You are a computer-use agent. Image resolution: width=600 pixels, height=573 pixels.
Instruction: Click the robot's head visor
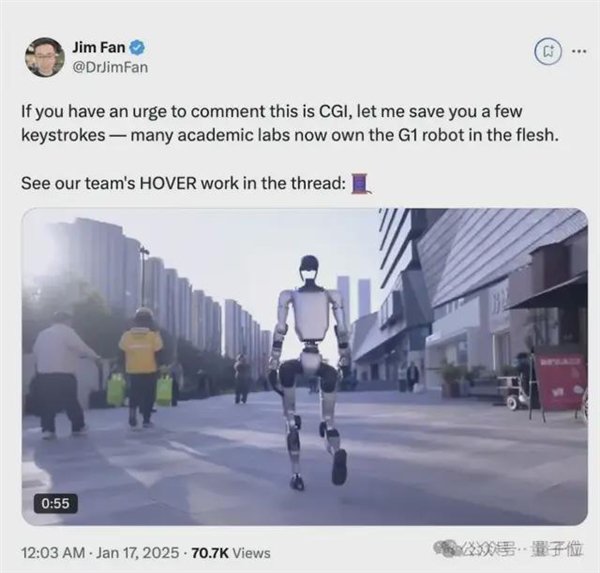pos(310,276)
